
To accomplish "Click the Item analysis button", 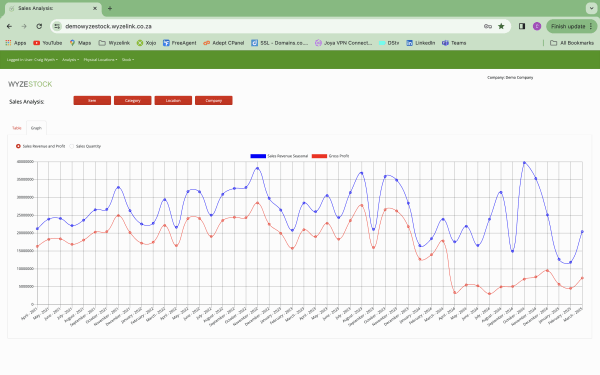I will 92,100.
